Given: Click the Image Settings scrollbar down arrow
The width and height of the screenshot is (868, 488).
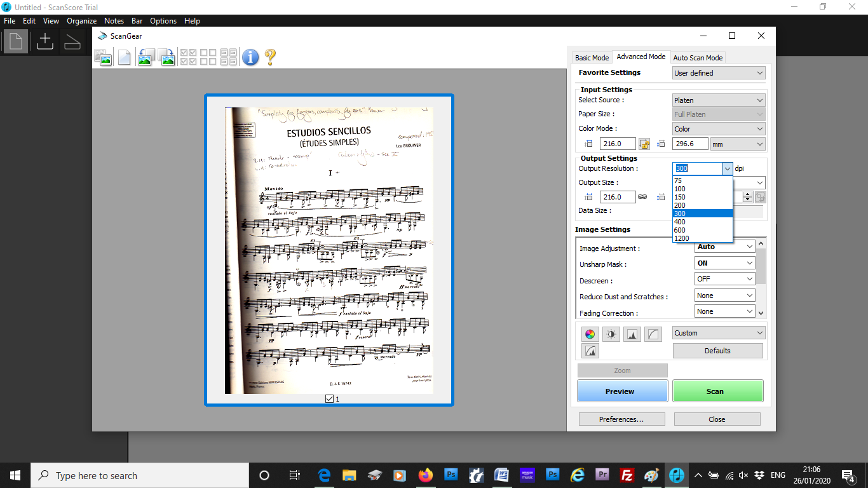Looking at the screenshot, I should tap(761, 312).
